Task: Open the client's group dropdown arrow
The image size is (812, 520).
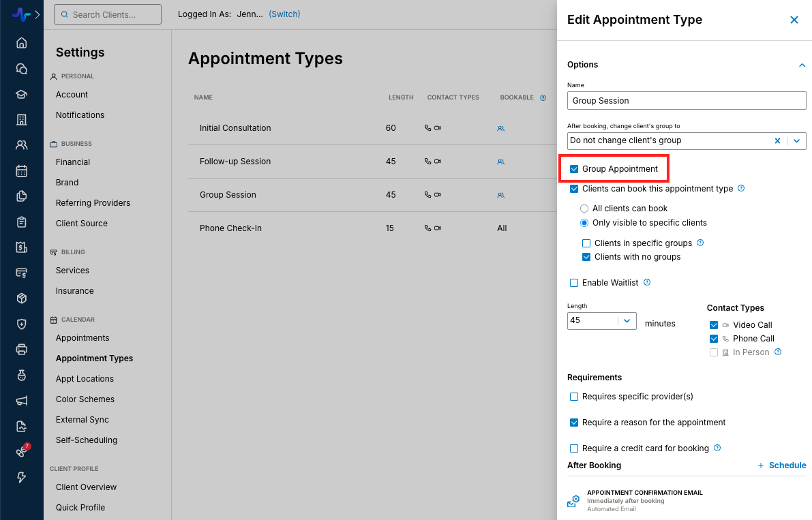Action: tap(796, 141)
